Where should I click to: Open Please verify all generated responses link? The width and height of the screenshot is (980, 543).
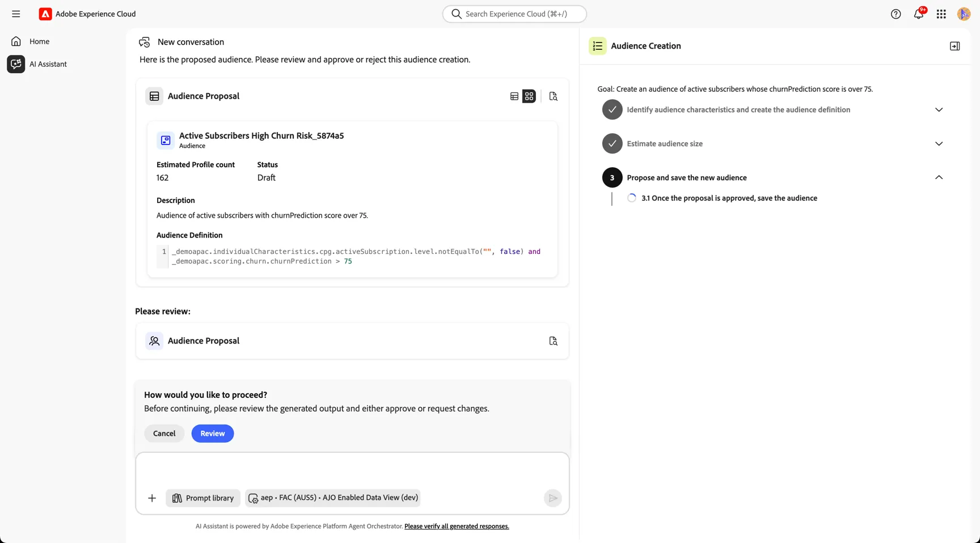tap(457, 527)
